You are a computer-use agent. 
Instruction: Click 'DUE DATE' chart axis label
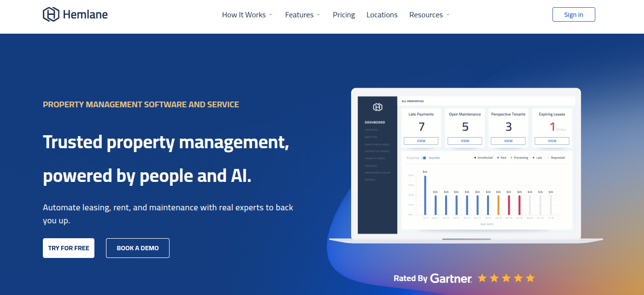click(487, 224)
